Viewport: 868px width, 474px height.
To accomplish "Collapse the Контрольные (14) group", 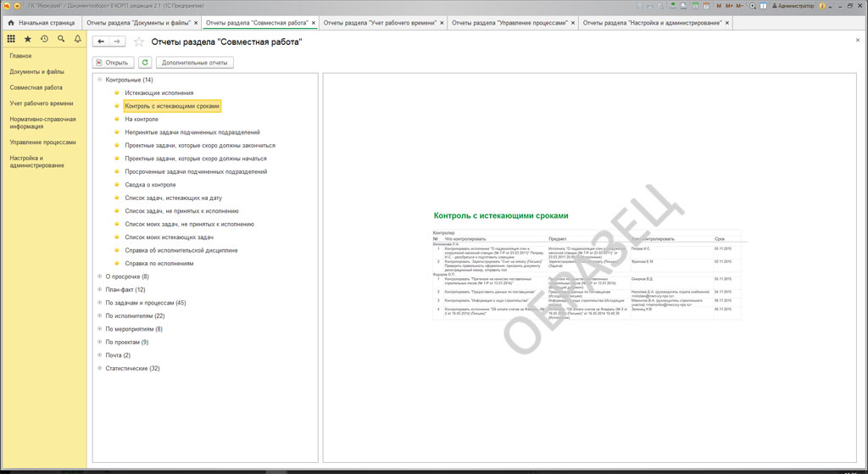I will tap(99, 80).
